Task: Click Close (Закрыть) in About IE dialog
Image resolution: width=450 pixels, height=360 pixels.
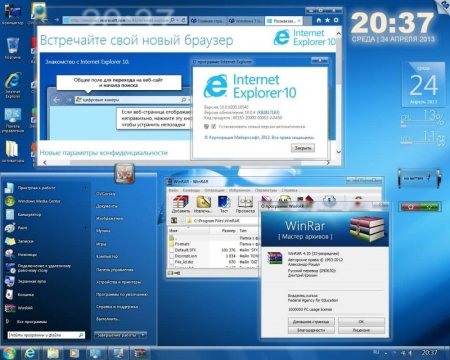Action: coord(303,148)
